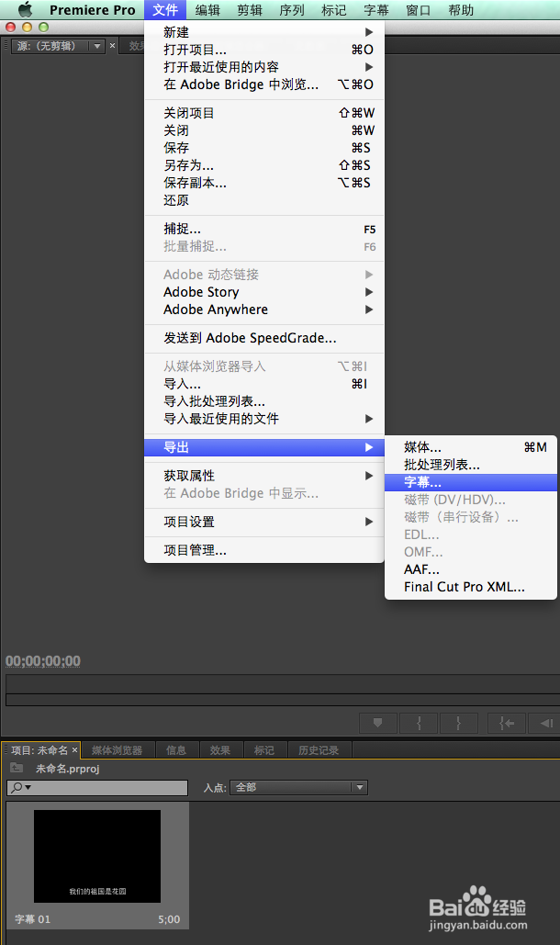The width and height of the screenshot is (560, 945).
Task: Open the 序列 menu
Action: coord(291,9)
